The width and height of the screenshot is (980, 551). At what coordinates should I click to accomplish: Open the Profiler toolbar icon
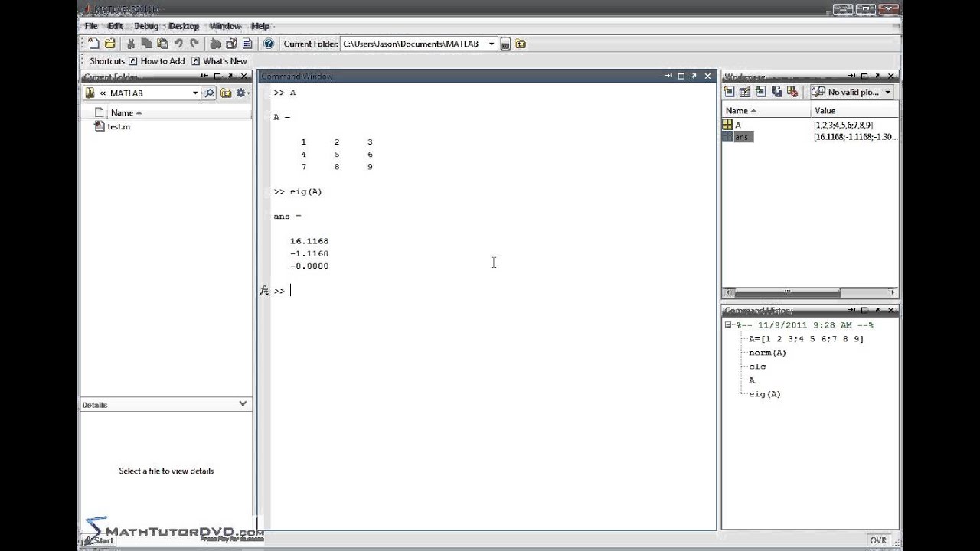[x=247, y=44]
